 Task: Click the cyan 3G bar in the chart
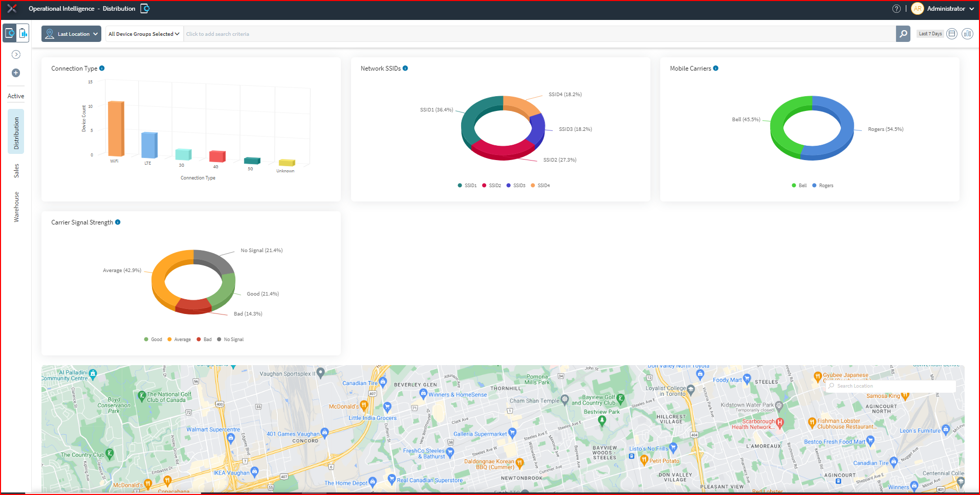pos(183,154)
